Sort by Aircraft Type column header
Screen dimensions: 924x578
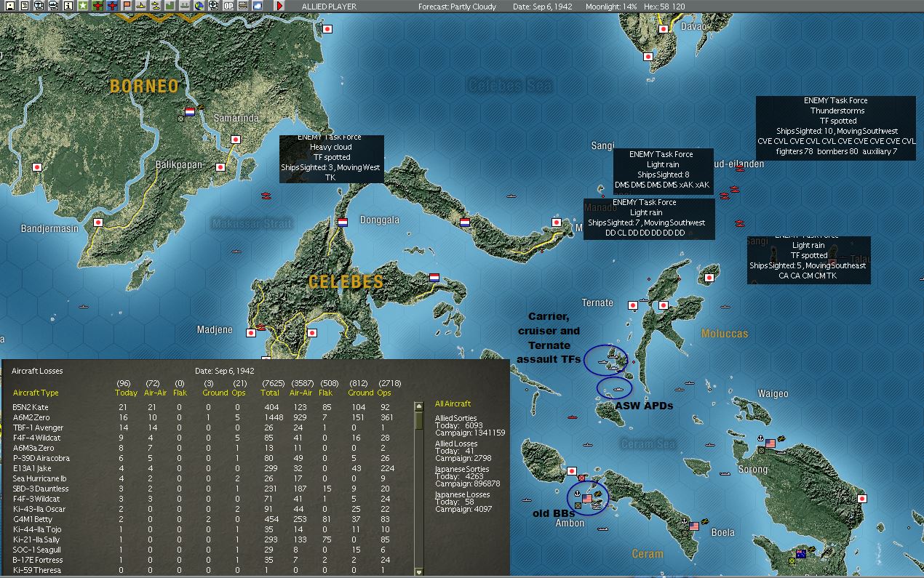(36, 393)
